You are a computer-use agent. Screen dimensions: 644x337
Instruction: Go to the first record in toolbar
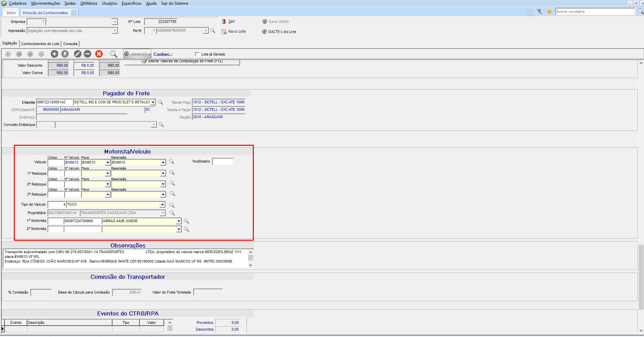pos(8,54)
